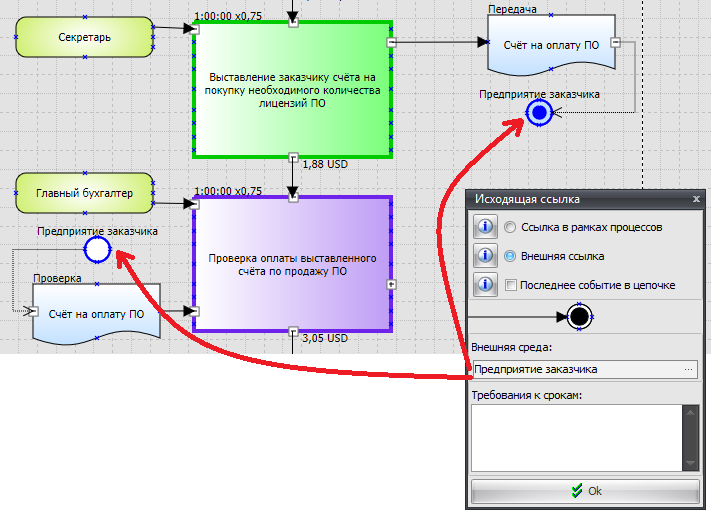The height and width of the screenshot is (511, 712).
Task: Select upper 'Счёт на оплату ПО' document shape
Action: click(548, 44)
